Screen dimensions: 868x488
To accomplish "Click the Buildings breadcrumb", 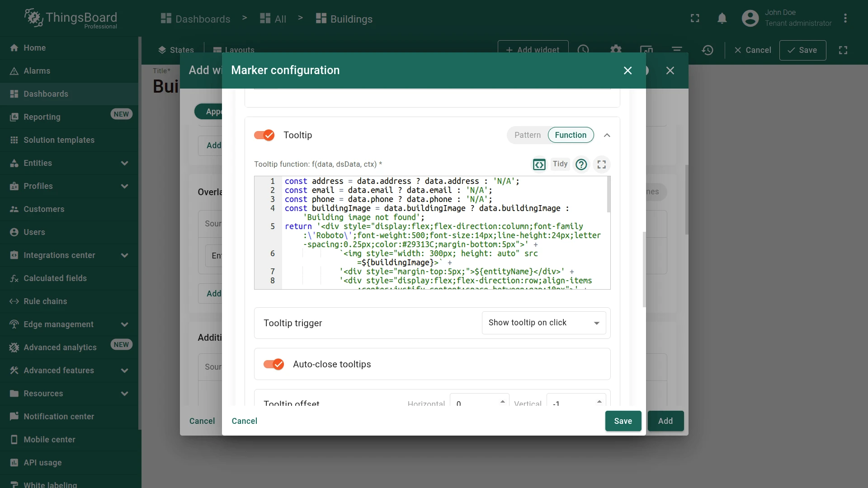I will pos(344,19).
